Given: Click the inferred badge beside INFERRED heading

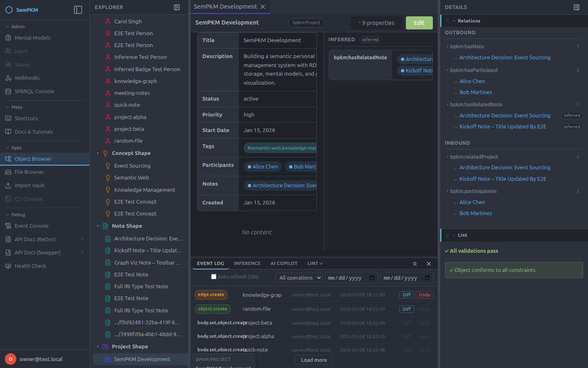Looking at the screenshot, I should coord(370,40).
